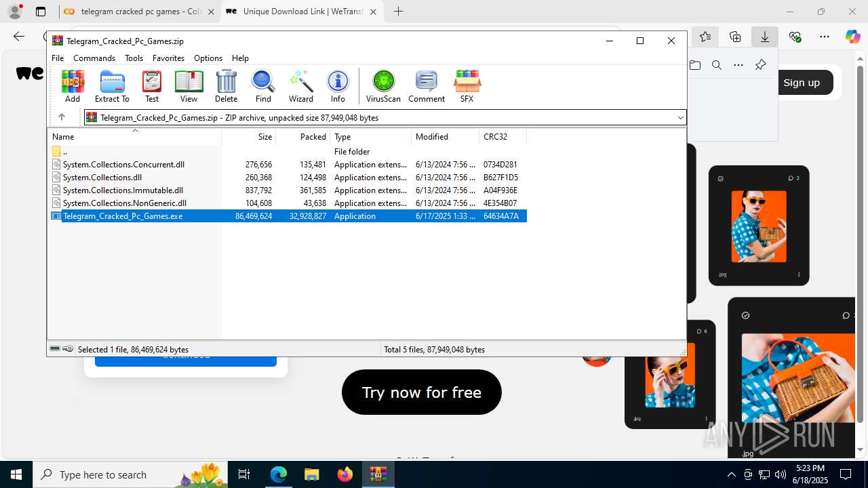Open tab actions menu icon in browser
This screenshot has height=488, width=868.
[x=41, y=12]
